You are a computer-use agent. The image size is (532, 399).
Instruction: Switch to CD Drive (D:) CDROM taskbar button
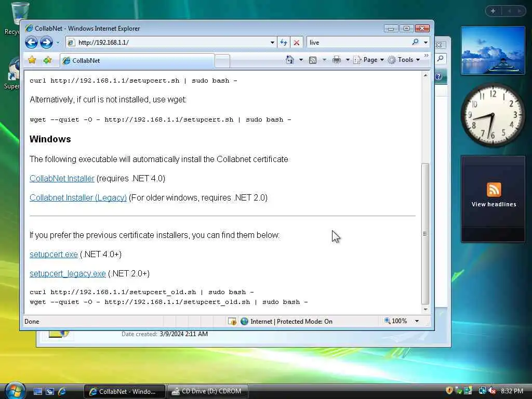point(207,391)
